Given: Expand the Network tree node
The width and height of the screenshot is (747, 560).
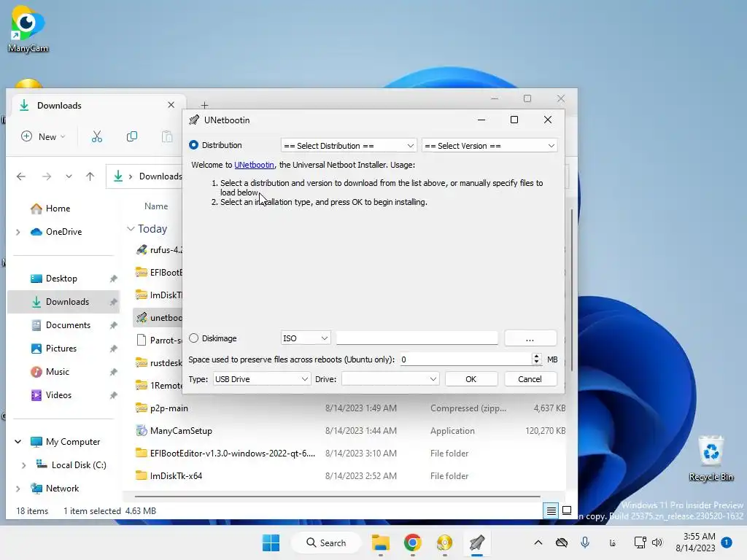Looking at the screenshot, I should click(x=18, y=489).
